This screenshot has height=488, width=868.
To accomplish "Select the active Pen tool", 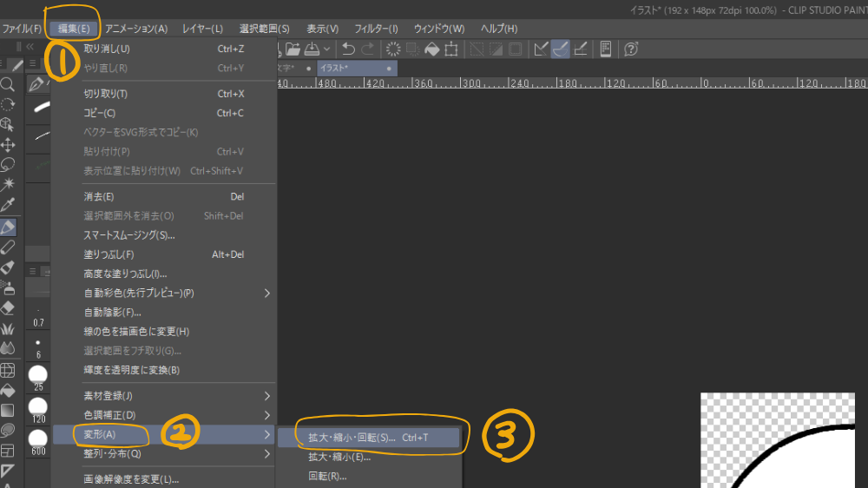I will click(8, 228).
